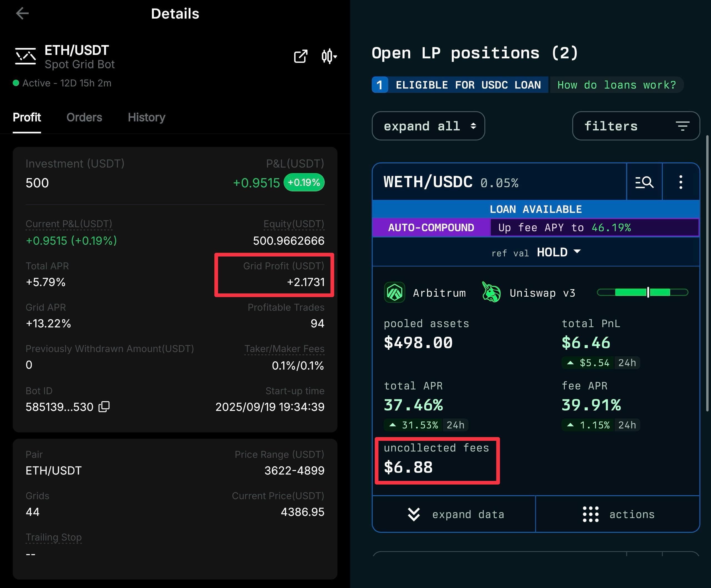Image resolution: width=711 pixels, height=588 pixels.
Task: Click the Arbitrum network icon
Action: point(394,292)
